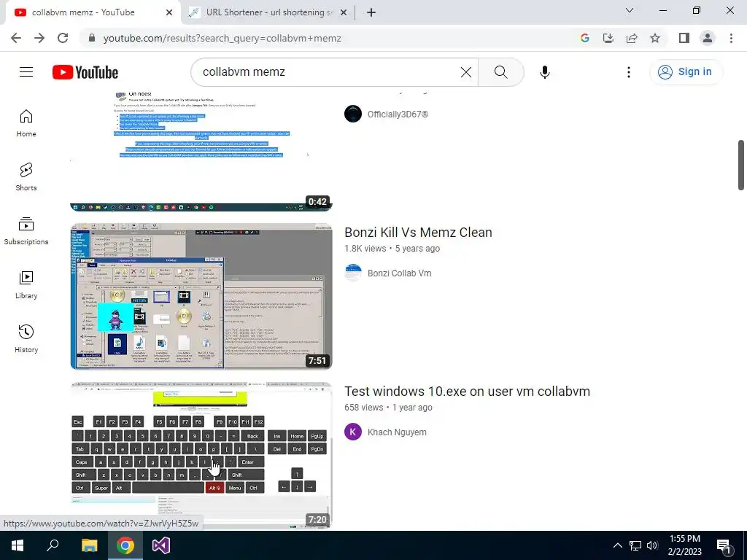This screenshot has width=747, height=560.
Task: Open the 7:20 keyboard video thumbnail
Action: pos(201,455)
